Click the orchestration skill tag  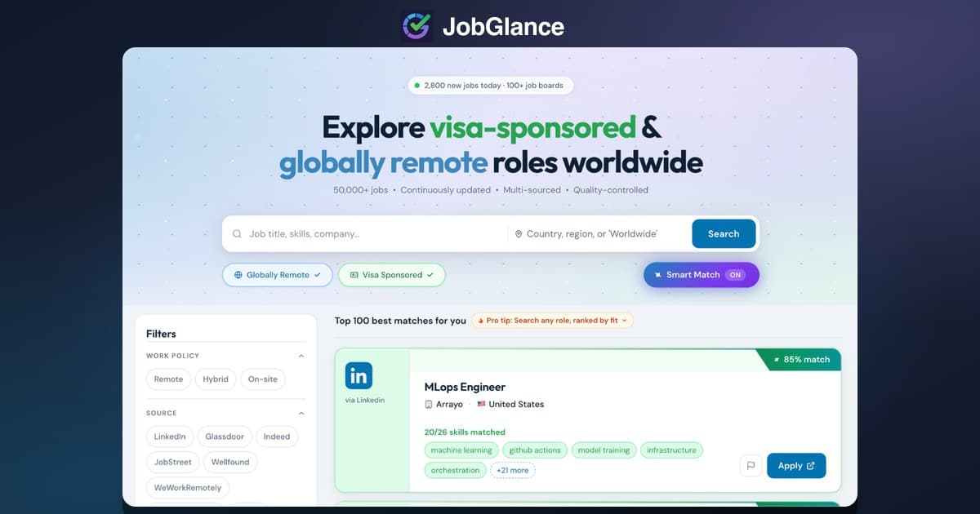(456, 470)
